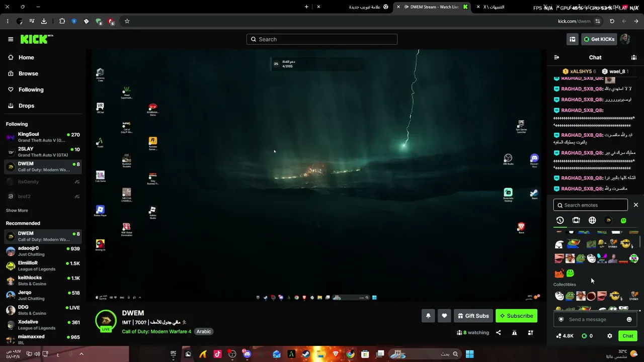
Task: Open the chat users list icon
Action: click(634, 57)
